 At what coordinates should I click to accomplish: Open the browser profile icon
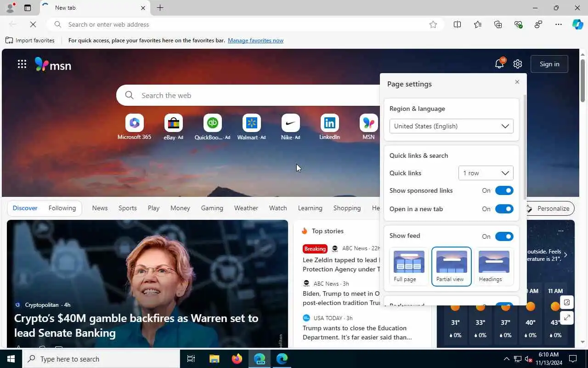[x=10, y=8]
